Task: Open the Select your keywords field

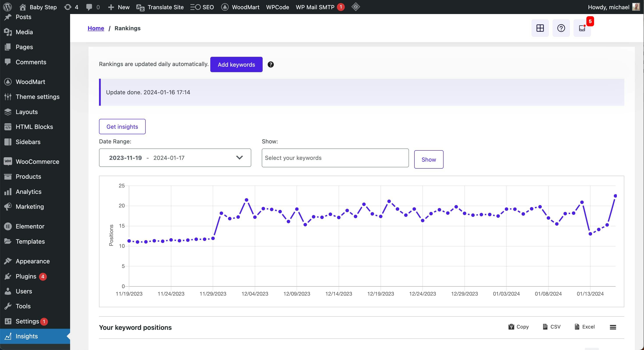Action: [x=335, y=158]
